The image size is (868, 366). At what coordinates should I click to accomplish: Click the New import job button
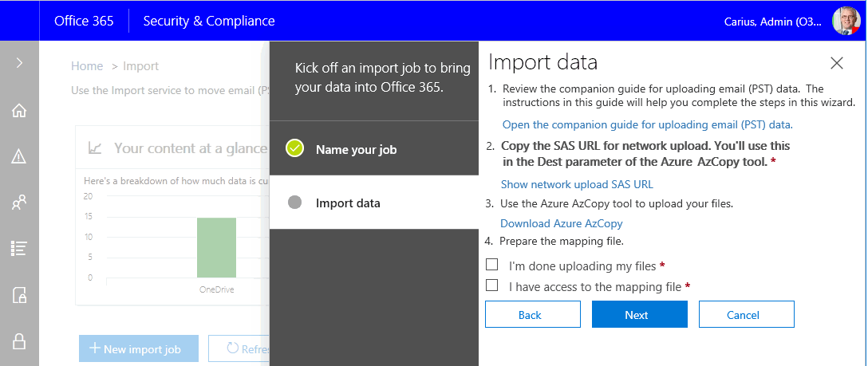[138, 348]
